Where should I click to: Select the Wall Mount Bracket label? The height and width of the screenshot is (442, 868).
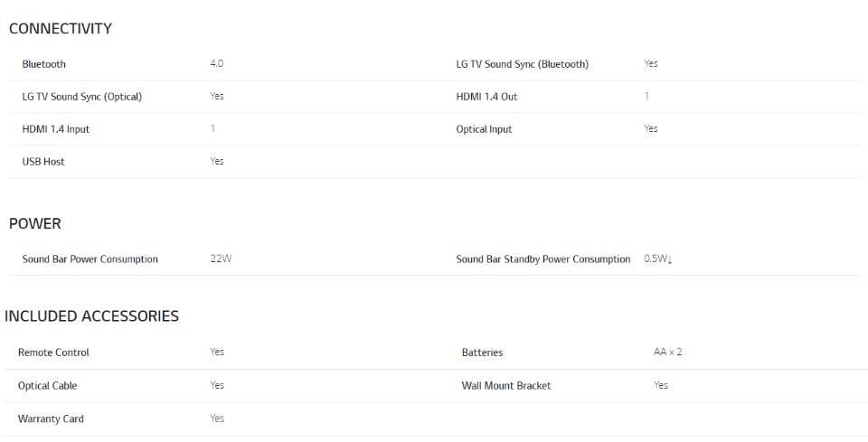point(506,386)
